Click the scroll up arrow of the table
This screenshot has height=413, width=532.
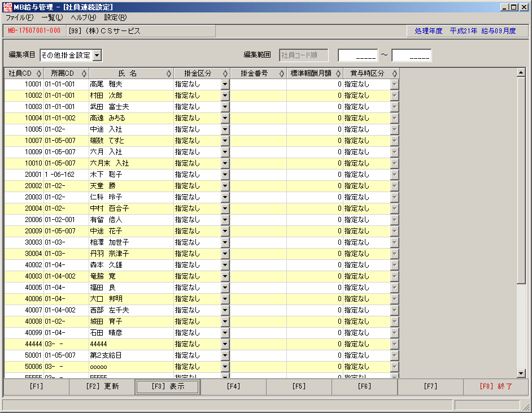521,72
